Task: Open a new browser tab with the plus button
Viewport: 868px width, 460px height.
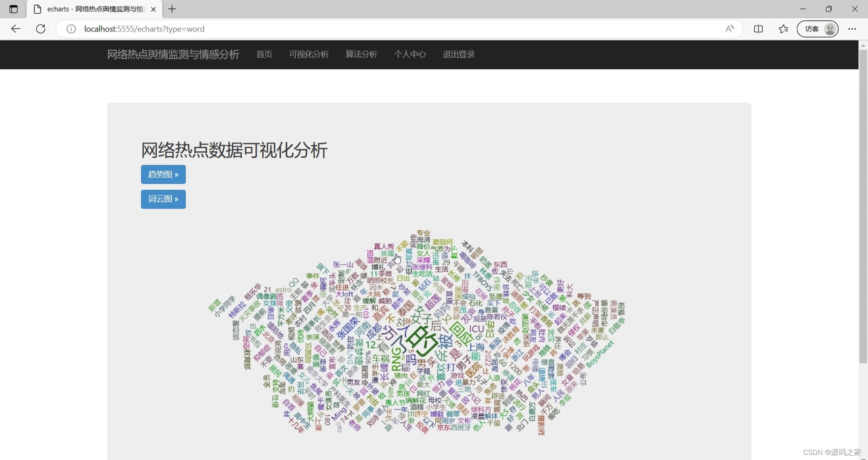Action: pos(172,9)
